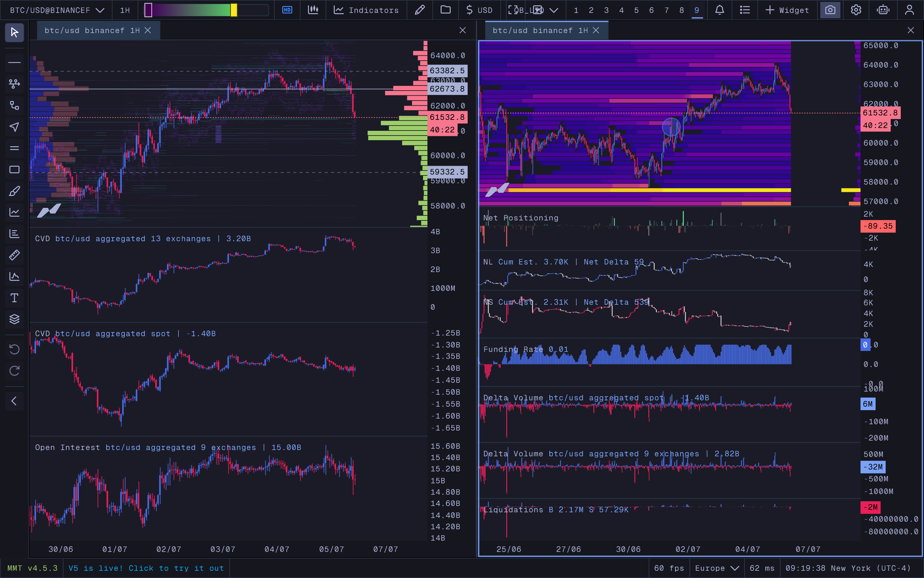Collapse the drawing toolbar
Screen dimensions: 924x578
pos(14,401)
